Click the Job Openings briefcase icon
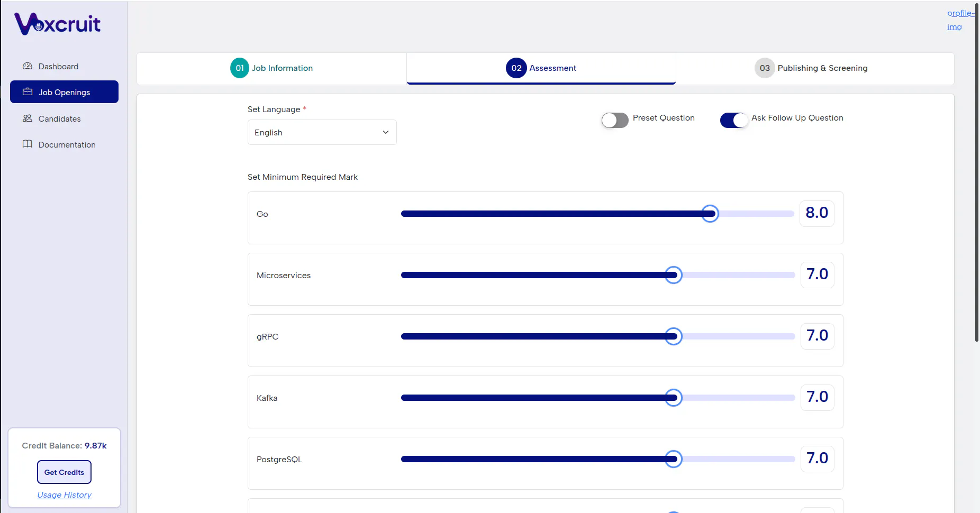 pos(28,92)
